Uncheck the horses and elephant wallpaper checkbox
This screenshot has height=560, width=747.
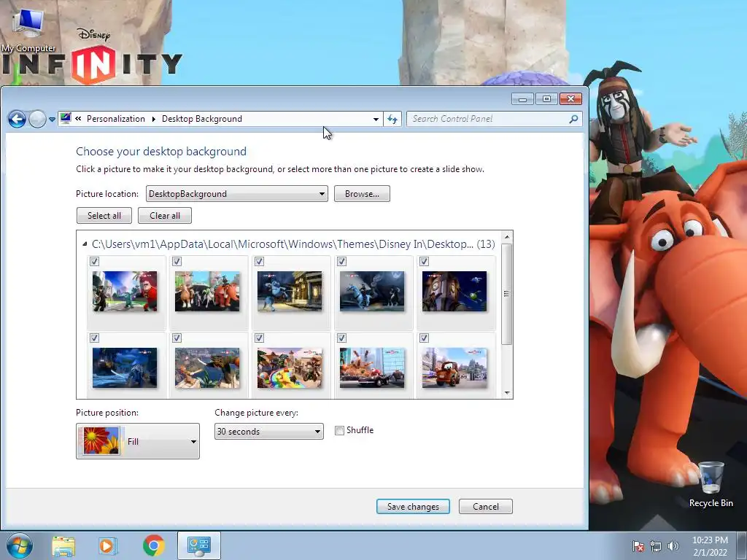pyautogui.click(x=177, y=262)
